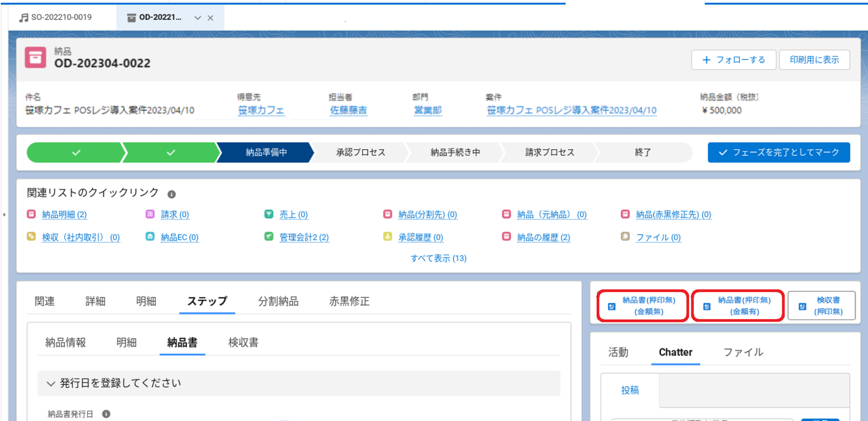The width and height of the screenshot is (868, 421).
Task: Select 納品手続き中 path stage
Action: point(455,152)
